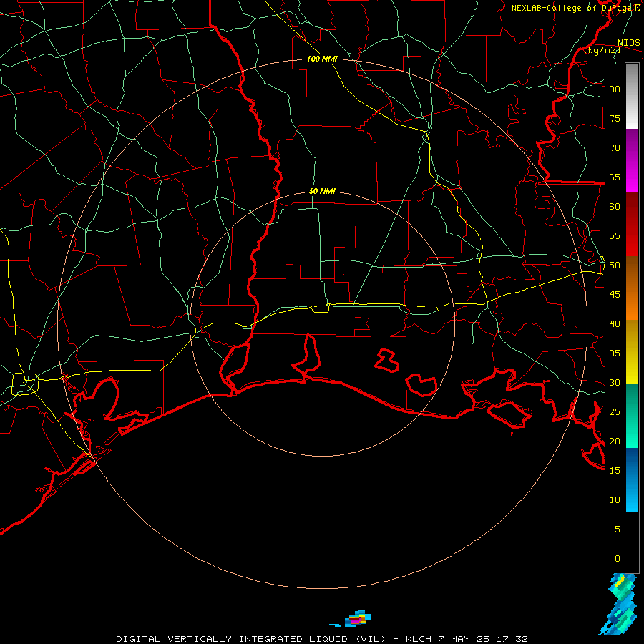Click the NIDS label above the scale

click(x=628, y=43)
